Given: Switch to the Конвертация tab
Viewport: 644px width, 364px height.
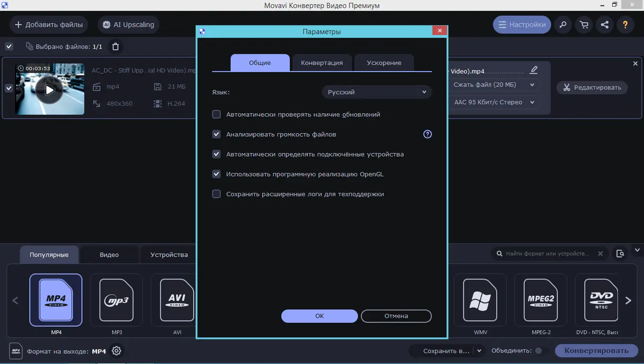Looking at the screenshot, I should (x=322, y=63).
